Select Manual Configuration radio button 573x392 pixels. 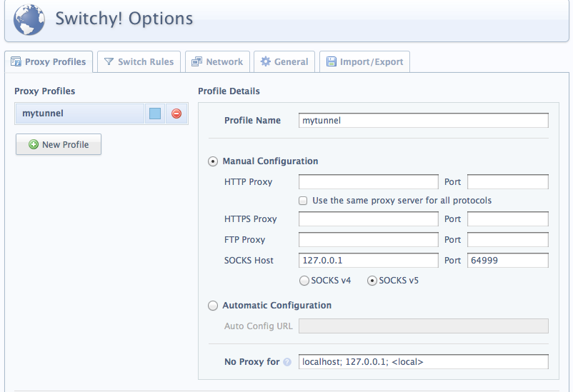213,161
